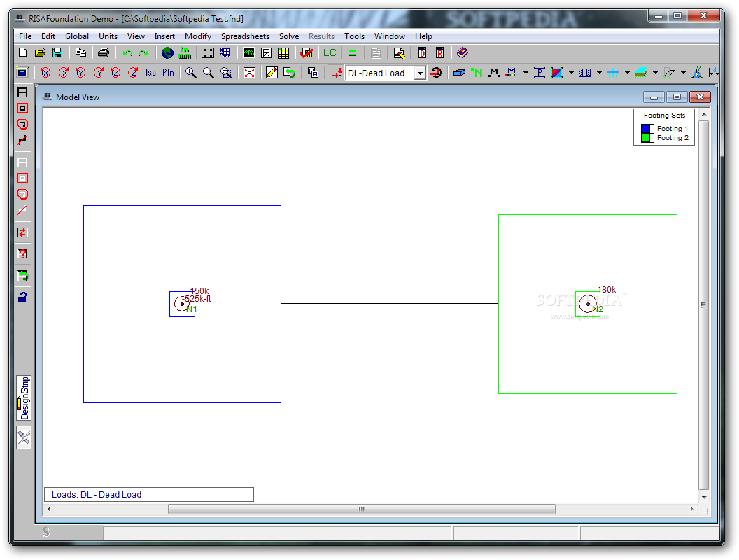The height and width of the screenshot is (560, 739).
Task: Save the model with the floppy icon
Action: click(x=57, y=52)
